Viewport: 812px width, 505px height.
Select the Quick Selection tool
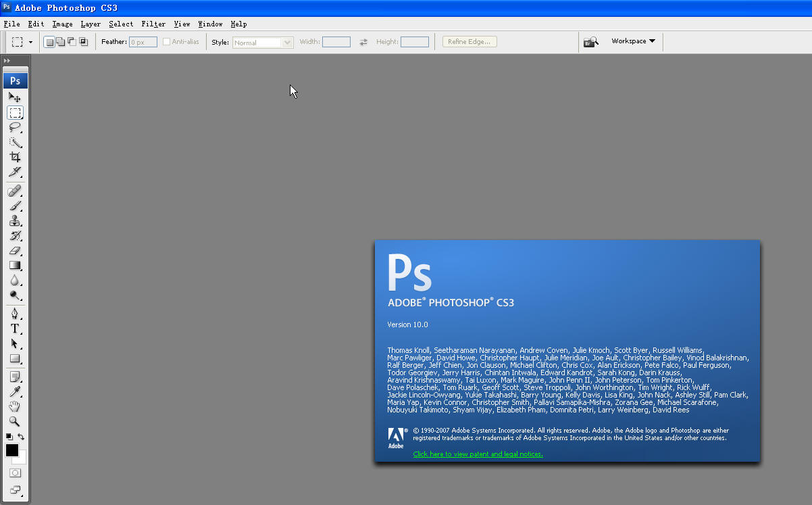(15, 142)
